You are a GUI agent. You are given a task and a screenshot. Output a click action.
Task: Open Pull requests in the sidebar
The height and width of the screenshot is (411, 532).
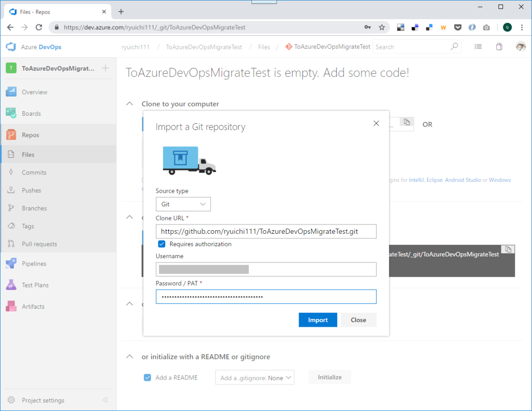coord(58,244)
